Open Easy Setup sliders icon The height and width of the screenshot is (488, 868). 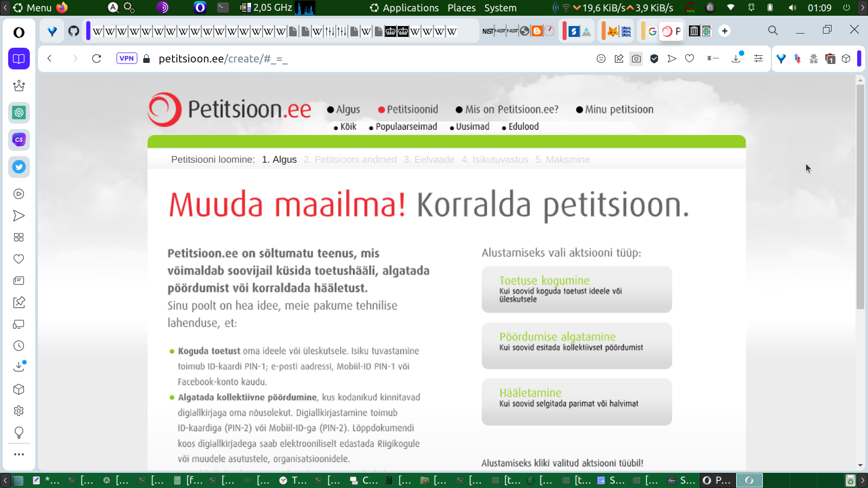point(758,59)
